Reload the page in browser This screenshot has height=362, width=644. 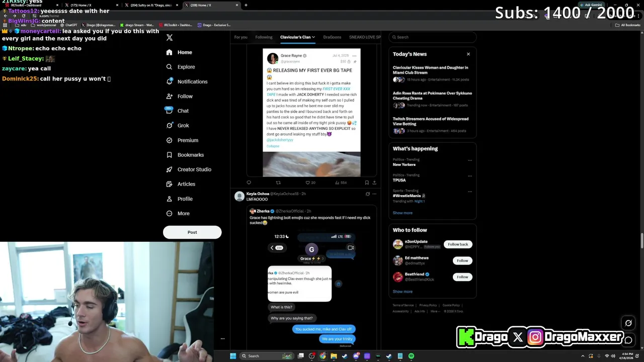point(23,16)
